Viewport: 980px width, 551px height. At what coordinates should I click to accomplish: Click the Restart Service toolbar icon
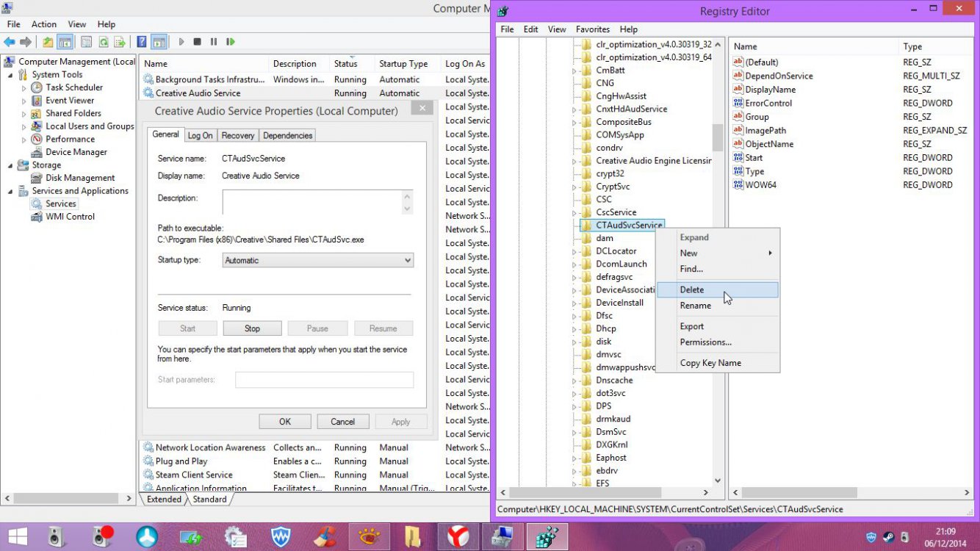point(231,42)
